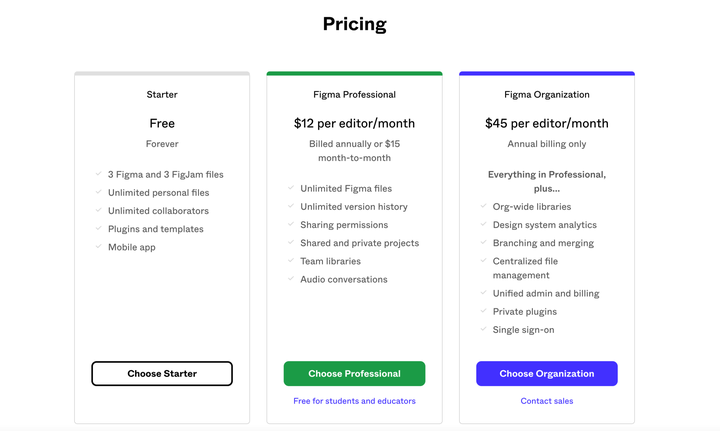Click checkmark beside Mobile app
This screenshot has width=720, height=431.
(x=99, y=247)
